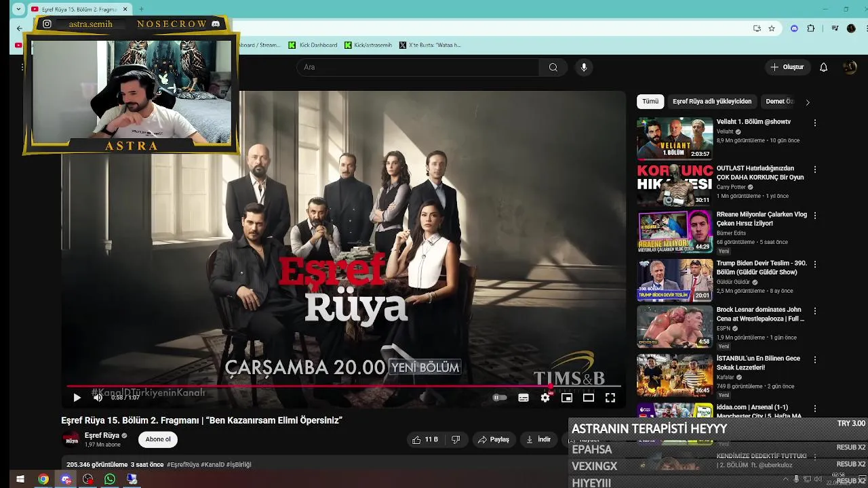This screenshot has width=868, height=488.
Task: Click the install app icon in address bar
Action: [757, 28]
